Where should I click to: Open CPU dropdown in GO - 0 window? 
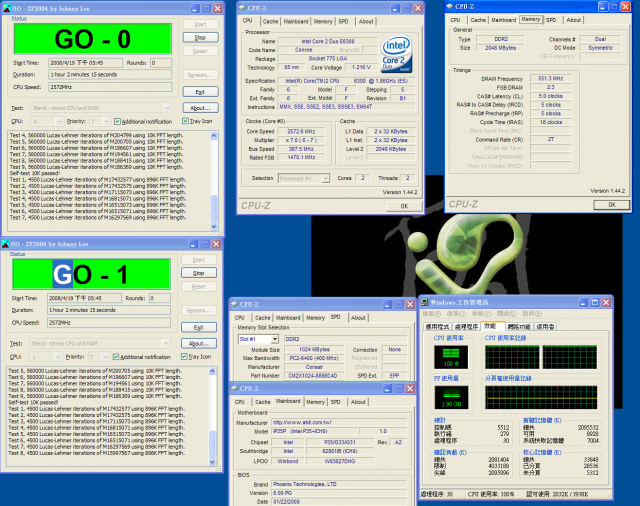(59, 121)
